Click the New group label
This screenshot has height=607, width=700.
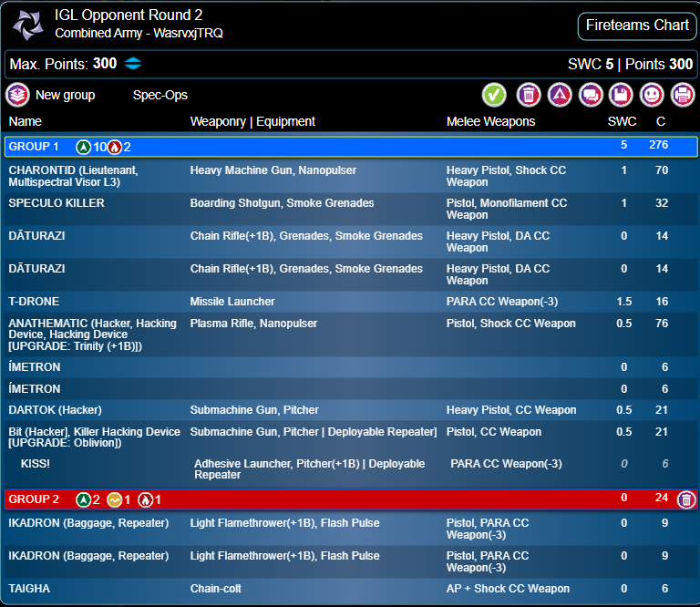pos(65,95)
